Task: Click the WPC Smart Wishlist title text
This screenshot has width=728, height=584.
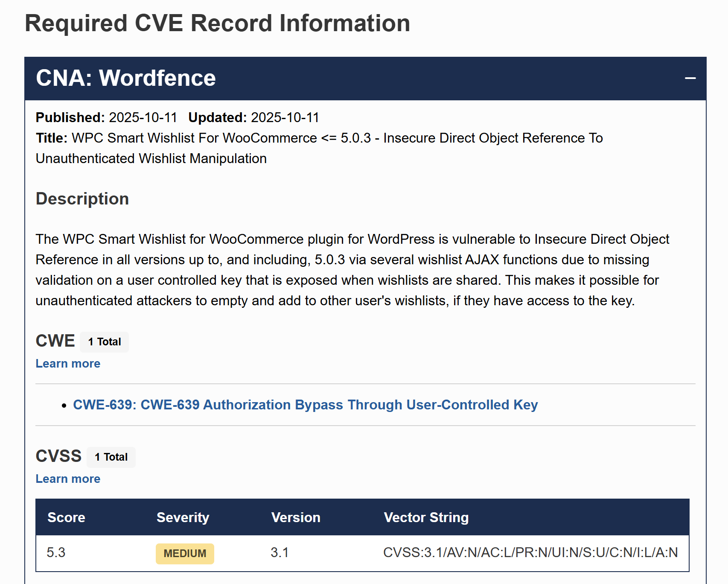Action: click(x=337, y=138)
